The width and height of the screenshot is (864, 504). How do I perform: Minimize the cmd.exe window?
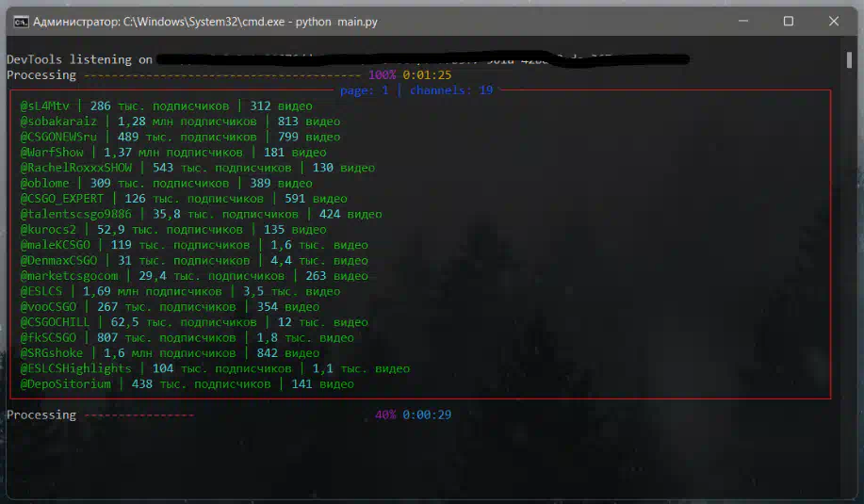743,22
